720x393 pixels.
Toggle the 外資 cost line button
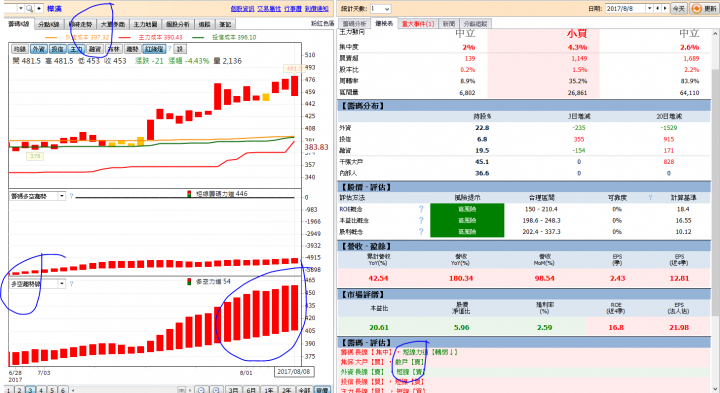tap(39, 49)
